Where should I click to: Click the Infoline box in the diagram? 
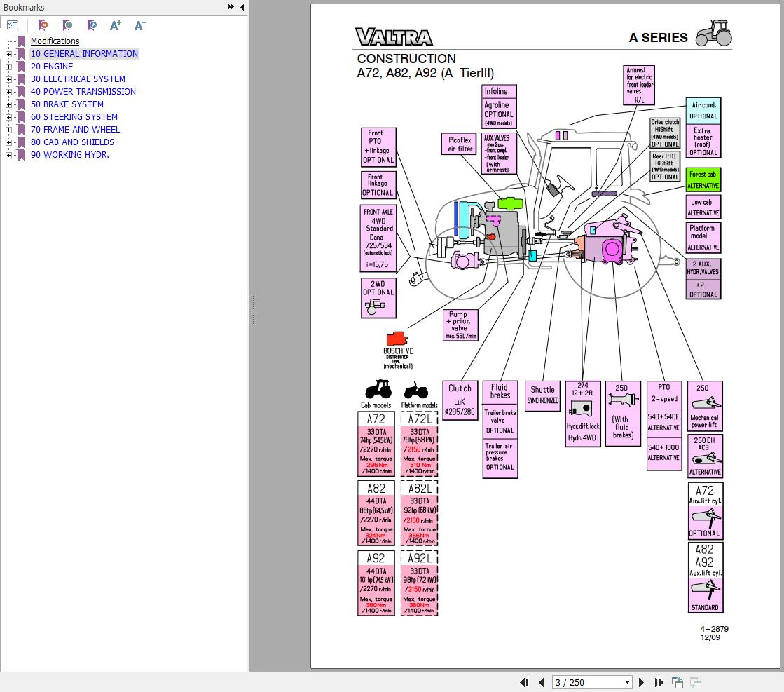[x=499, y=91]
